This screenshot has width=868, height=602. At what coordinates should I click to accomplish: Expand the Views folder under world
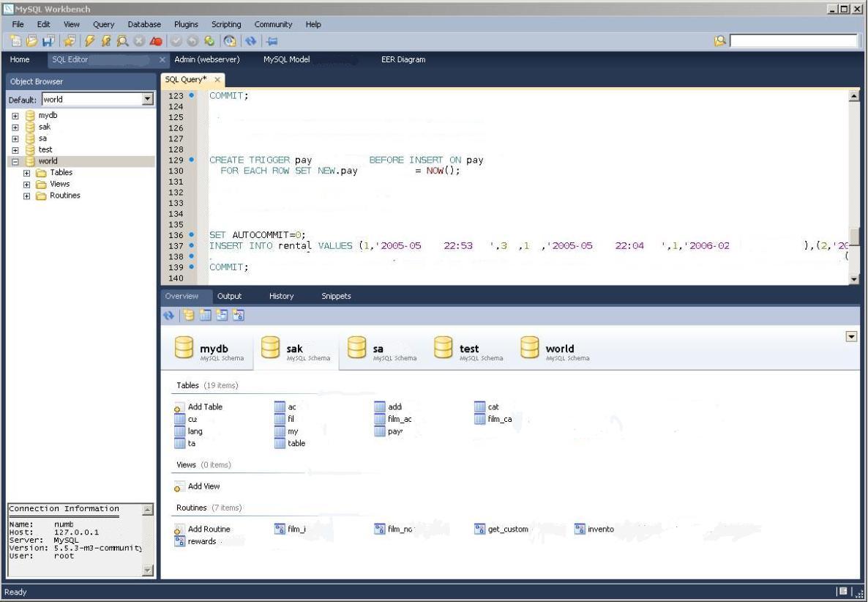click(x=26, y=185)
